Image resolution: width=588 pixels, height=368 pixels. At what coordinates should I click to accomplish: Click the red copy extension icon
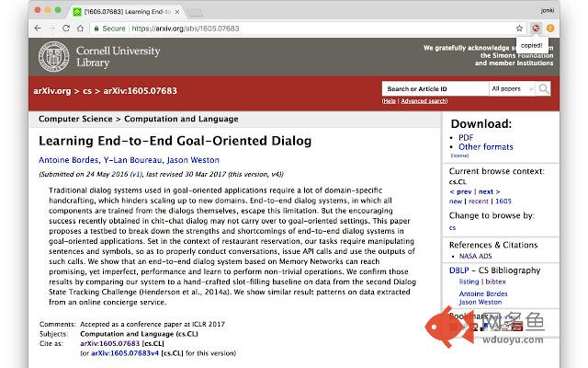(537, 29)
